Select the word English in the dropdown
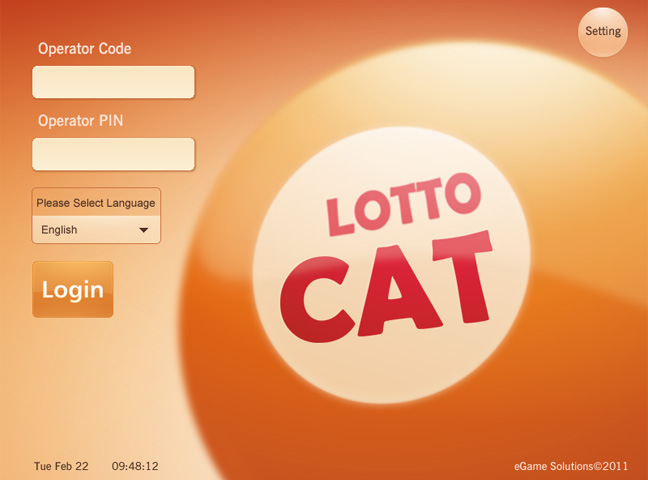 tap(59, 230)
